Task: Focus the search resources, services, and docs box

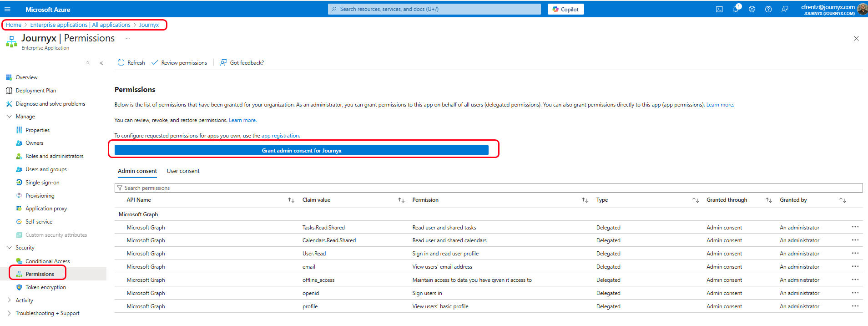Action: 434,9
